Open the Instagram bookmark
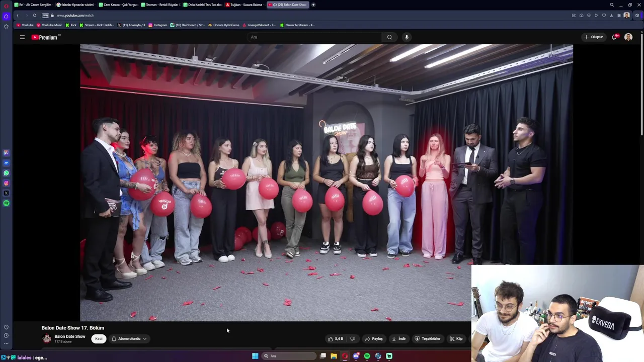The height and width of the screenshot is (362, 644). (x=158, y=25)
